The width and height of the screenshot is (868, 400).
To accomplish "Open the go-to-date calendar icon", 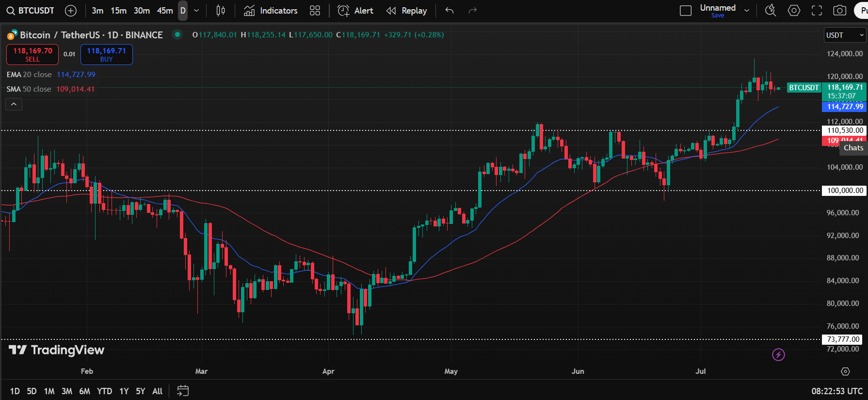I will click(183, 391).
